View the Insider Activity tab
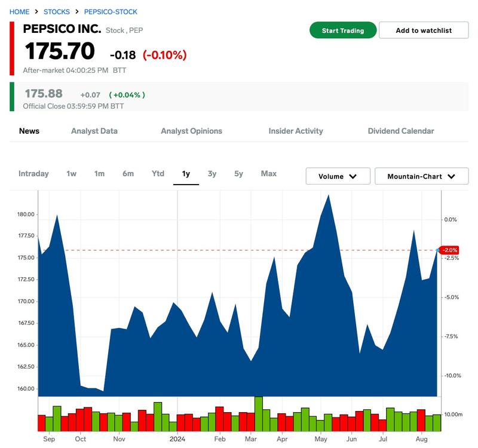This screenshot has width=478, height=448. tap(296, 131)
